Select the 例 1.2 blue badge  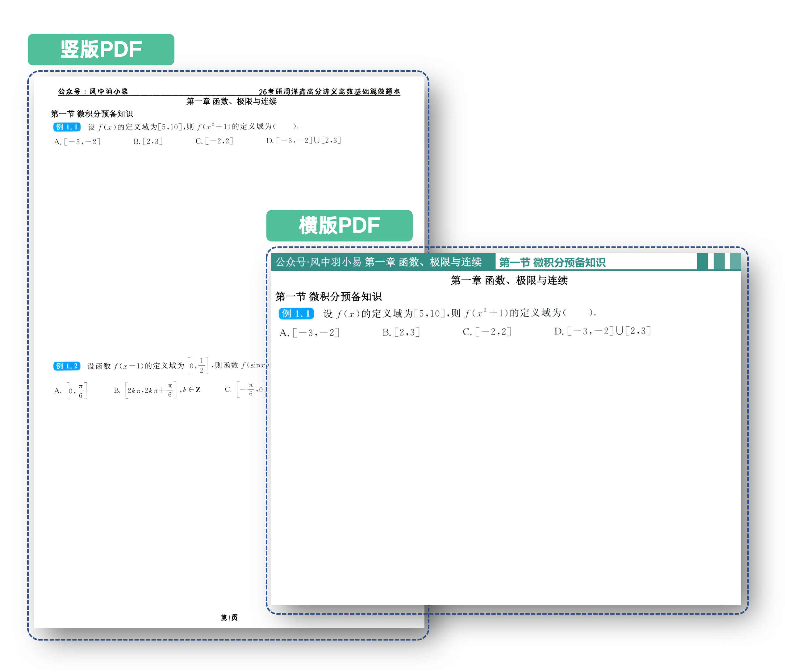tap(67, 366)
